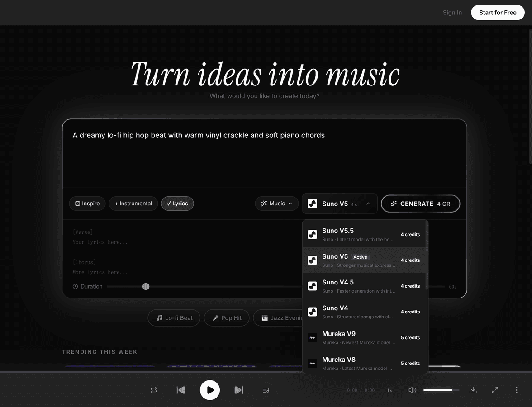
Task: Click the Suno logo in model selector button
Action: (312, 203)
